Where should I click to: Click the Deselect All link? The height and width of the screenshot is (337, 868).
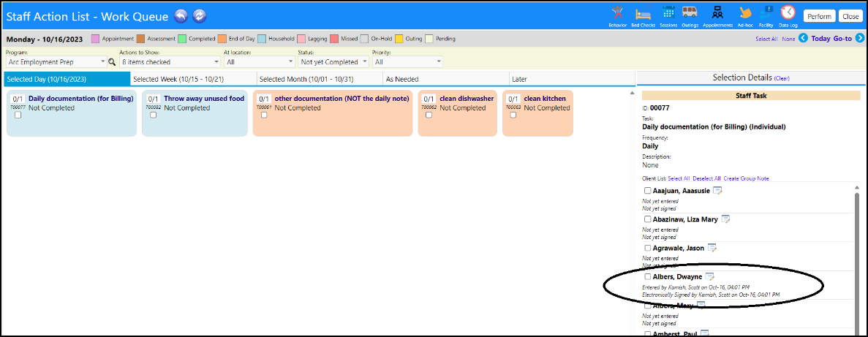(706, 178)
